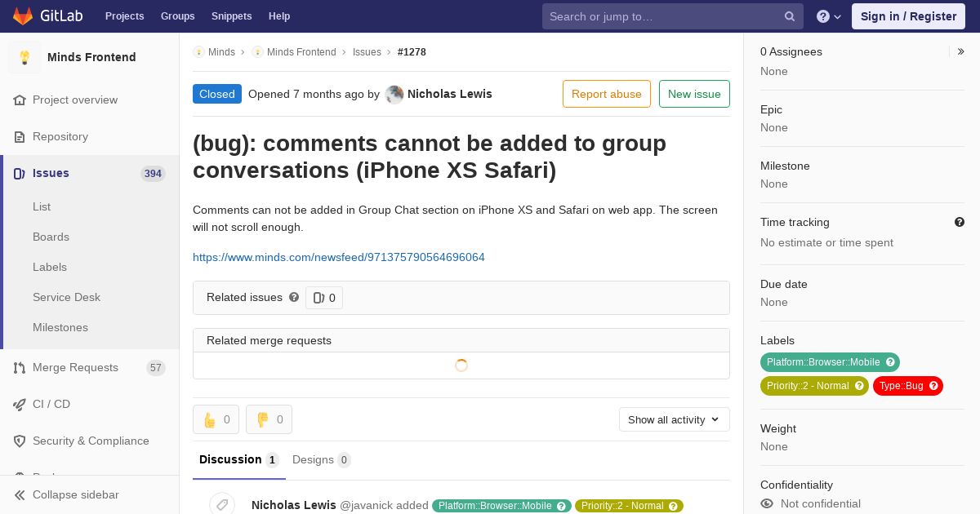
Task: Open the Groups menu
Action: (x=177, y=16)
